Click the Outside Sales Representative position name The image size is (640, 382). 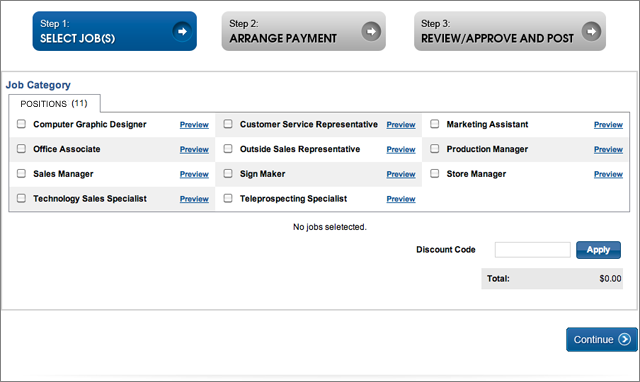click(300, 149)
